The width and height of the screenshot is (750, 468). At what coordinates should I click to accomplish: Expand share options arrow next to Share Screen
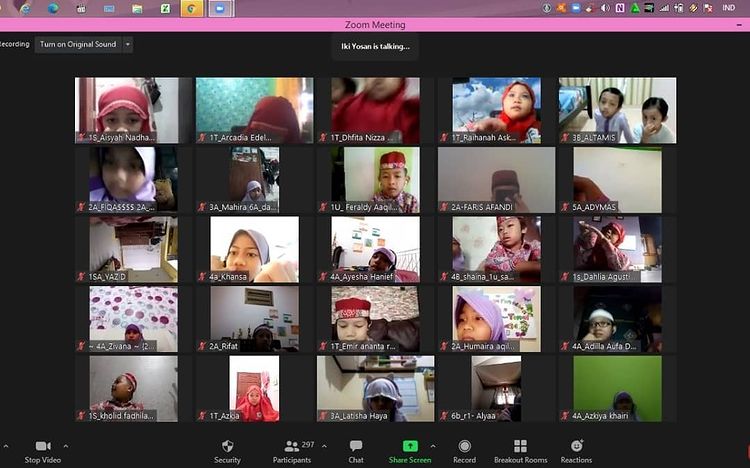point(433,446)
